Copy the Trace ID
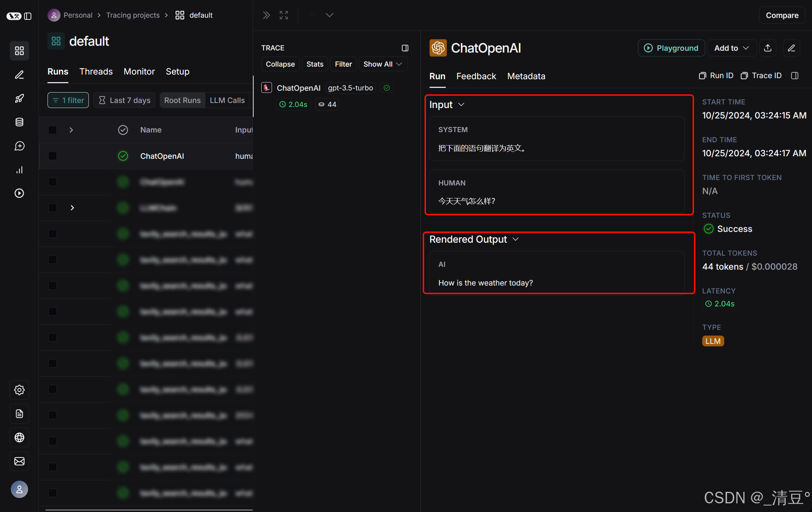 (761, 76)
